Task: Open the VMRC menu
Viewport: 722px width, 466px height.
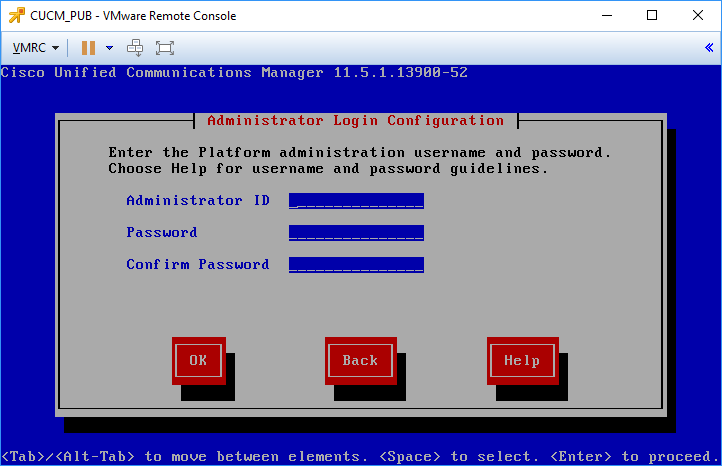Action: [x=35, y=48]
